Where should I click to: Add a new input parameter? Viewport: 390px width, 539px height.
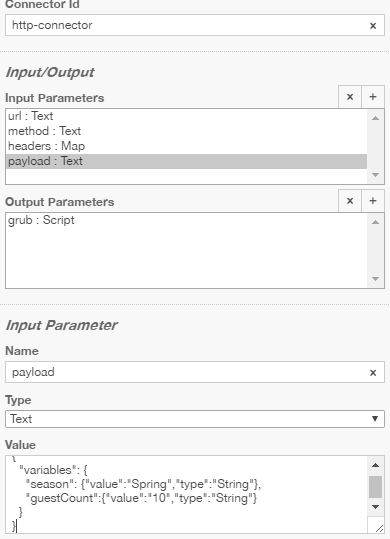373,97
